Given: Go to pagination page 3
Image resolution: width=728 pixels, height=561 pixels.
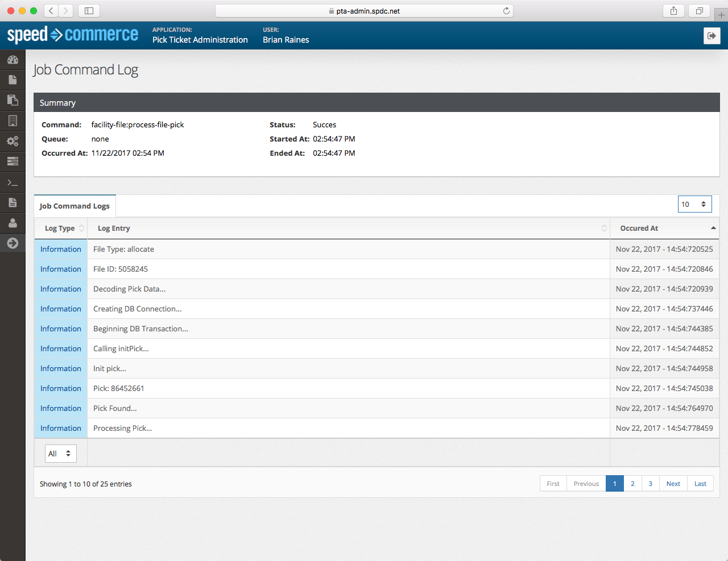Looking at the screenshot, I should [650, 484].
